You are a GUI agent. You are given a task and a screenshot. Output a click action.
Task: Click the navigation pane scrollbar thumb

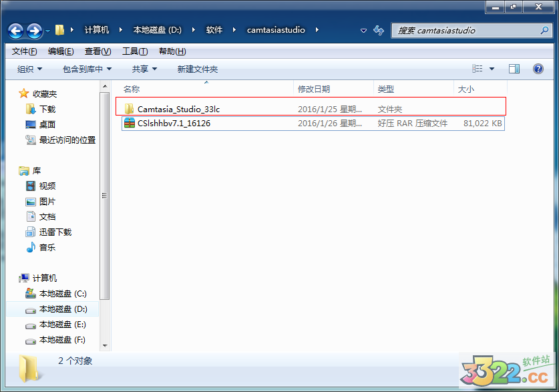click(x=105, y=196)
